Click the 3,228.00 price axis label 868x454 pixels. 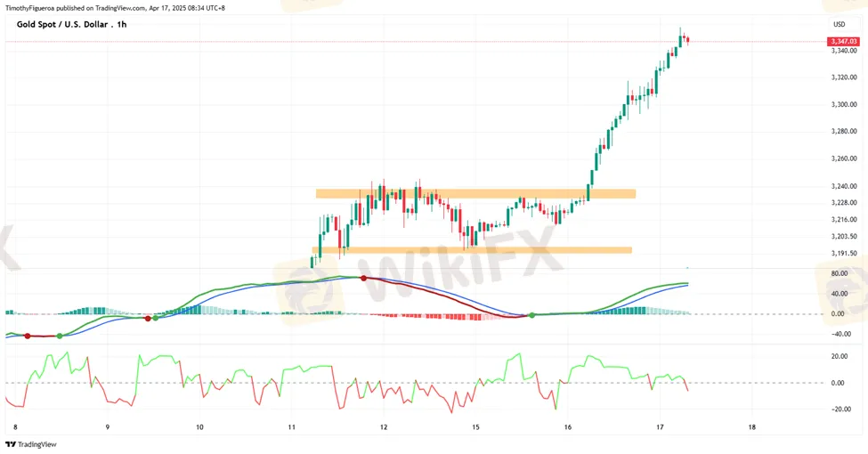tap(844, 203)
